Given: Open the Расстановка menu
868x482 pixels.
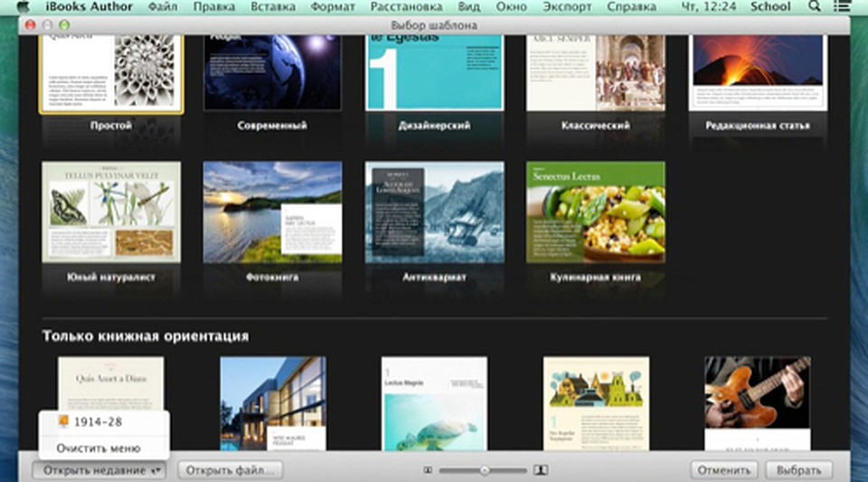Looking at the screenshot, I should (x=406, y=6).
